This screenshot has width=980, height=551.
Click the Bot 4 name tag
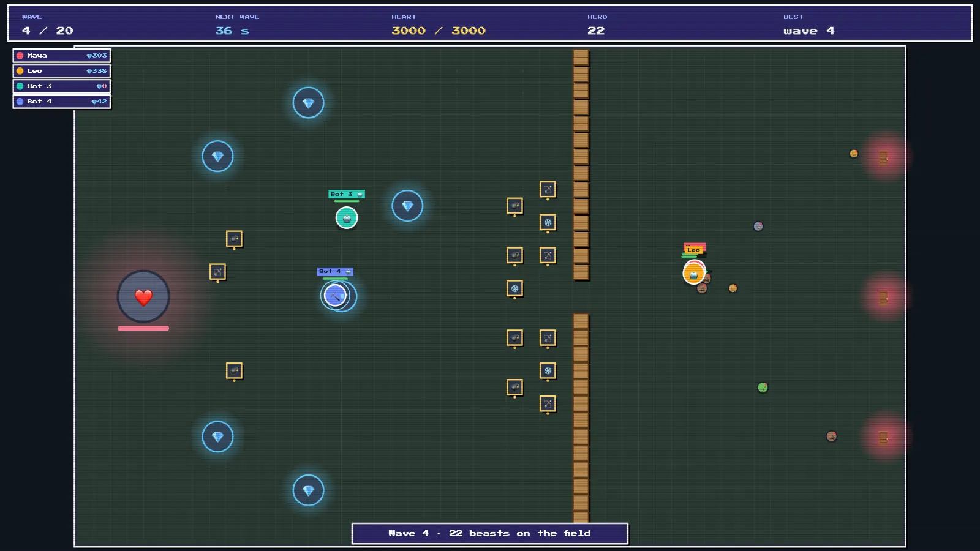[x=335, y=271]
